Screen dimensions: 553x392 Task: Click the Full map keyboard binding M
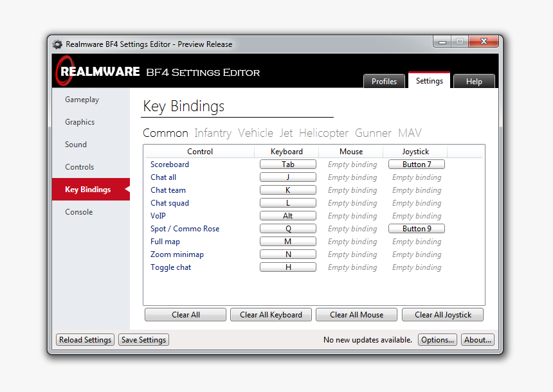pyautogui.click(x=287, y=242)
